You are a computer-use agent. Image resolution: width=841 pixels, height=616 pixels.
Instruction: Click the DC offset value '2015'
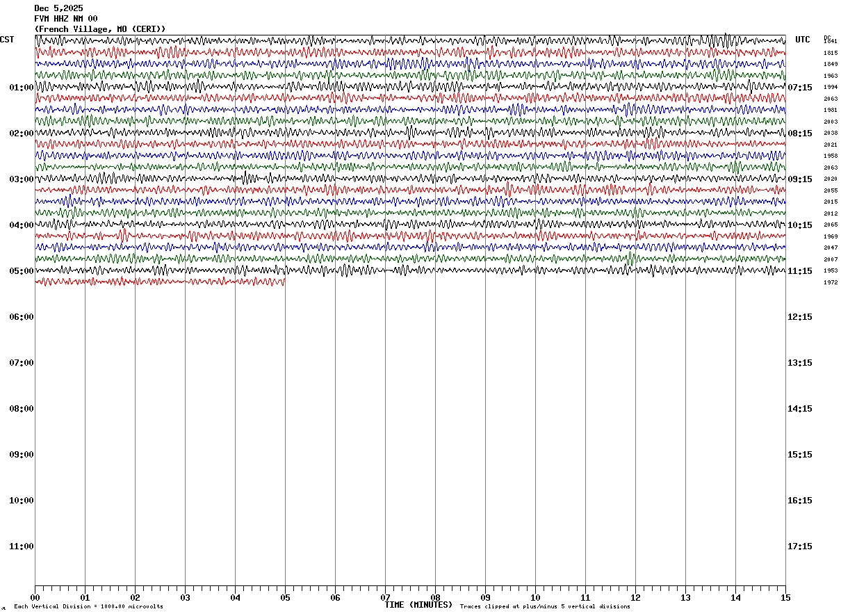[x=831, y=202]
